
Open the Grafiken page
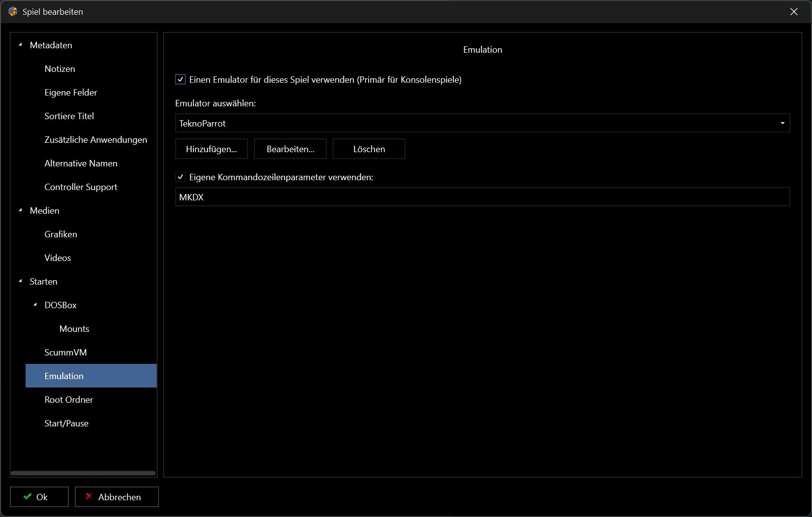(61, 234)
